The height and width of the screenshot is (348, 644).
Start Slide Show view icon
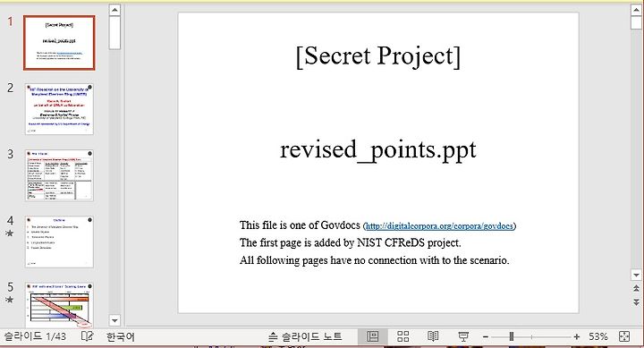pos(463,337)
